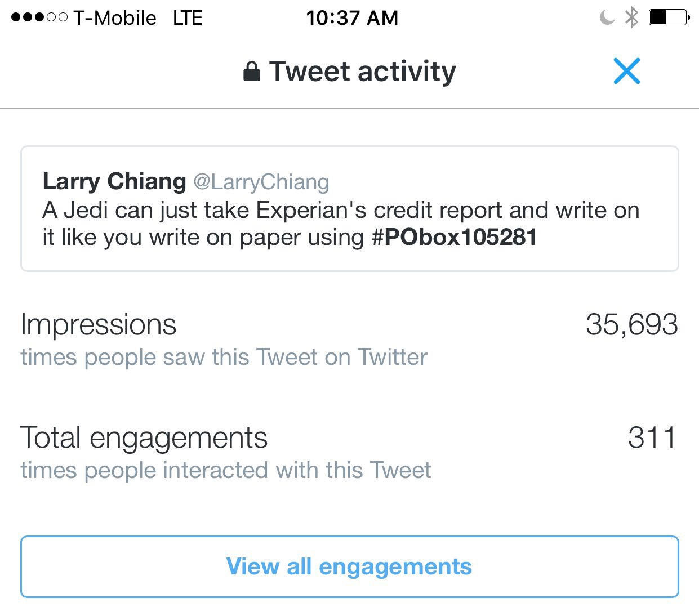Tap the LTE network indicator

coord(188,18)
